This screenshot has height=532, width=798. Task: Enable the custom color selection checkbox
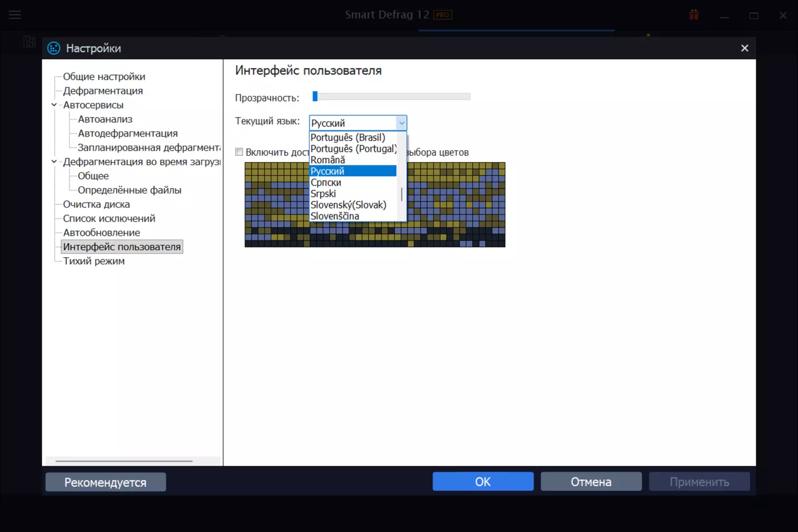[239, 152]
